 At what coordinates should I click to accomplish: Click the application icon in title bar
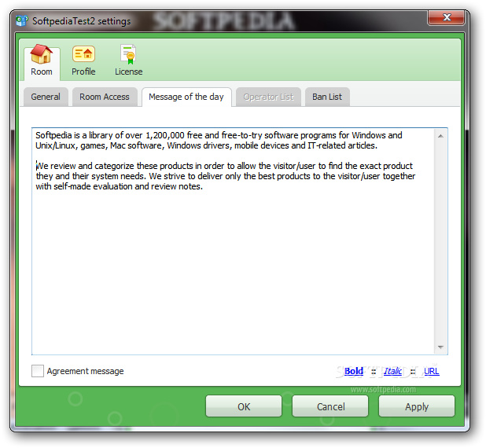click(22, 21)
